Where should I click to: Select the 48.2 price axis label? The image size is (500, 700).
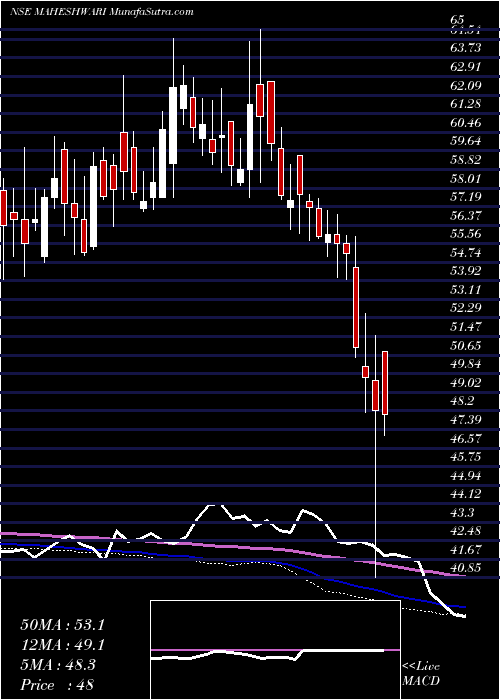tap(462, 401)
